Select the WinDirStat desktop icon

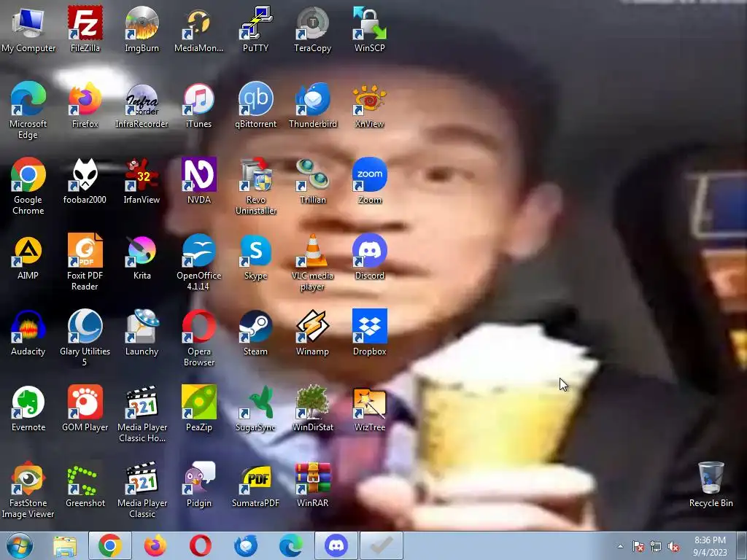click(312, 408)
